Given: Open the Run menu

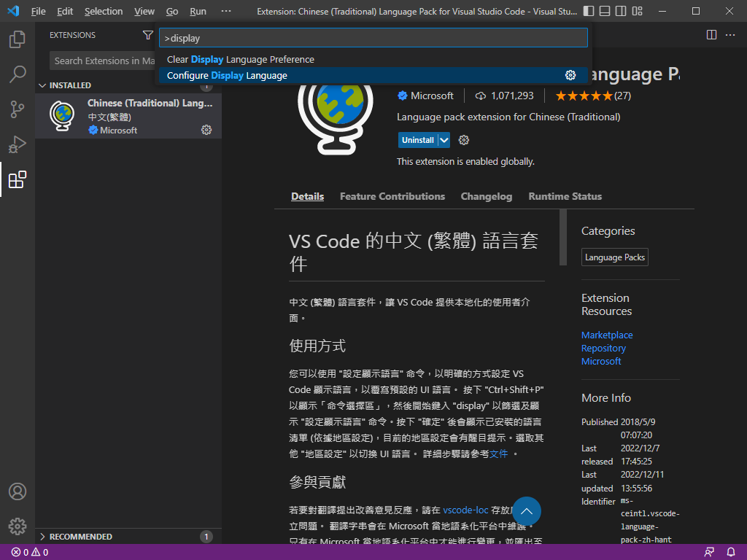Looking at the screenshot, I should coord(198,12).
